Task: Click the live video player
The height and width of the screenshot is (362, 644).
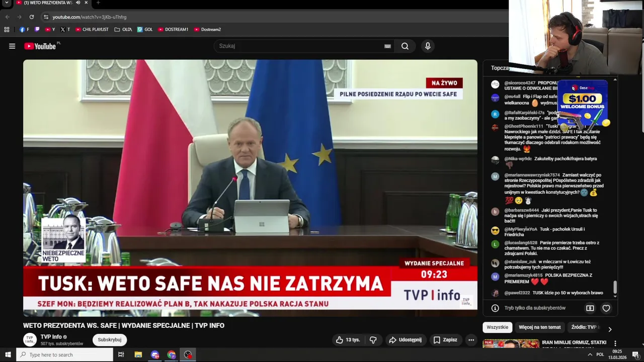Action: pos(250,188)
